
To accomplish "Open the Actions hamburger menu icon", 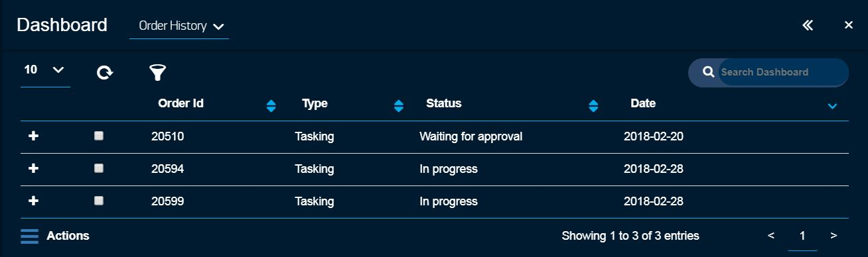I will (30, 236).
